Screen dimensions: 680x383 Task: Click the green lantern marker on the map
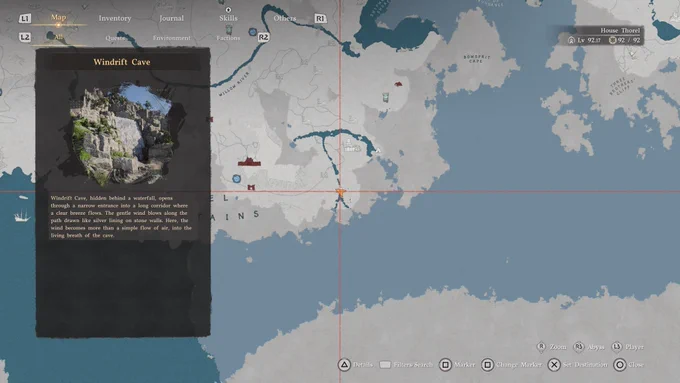[x=386, y=97]
